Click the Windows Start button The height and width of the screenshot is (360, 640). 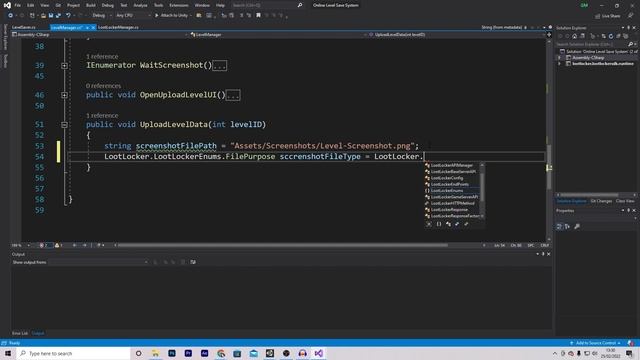8,353
